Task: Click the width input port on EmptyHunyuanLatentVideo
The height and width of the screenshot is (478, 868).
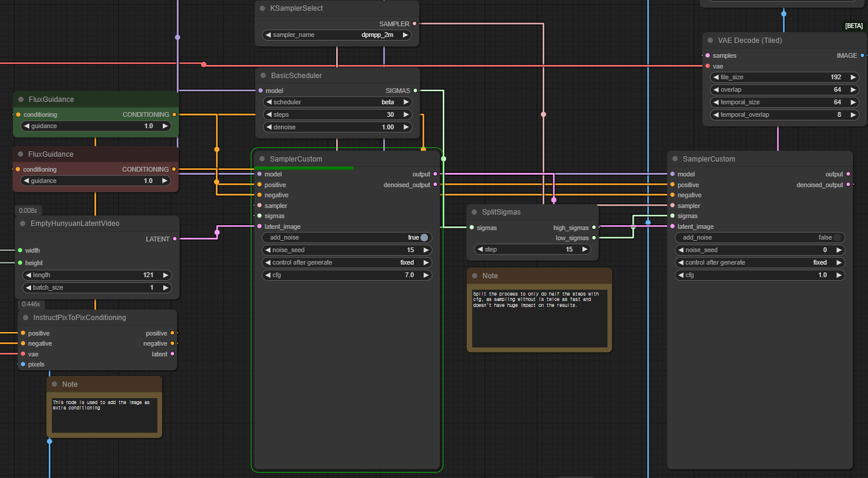Action: point(20,250)
